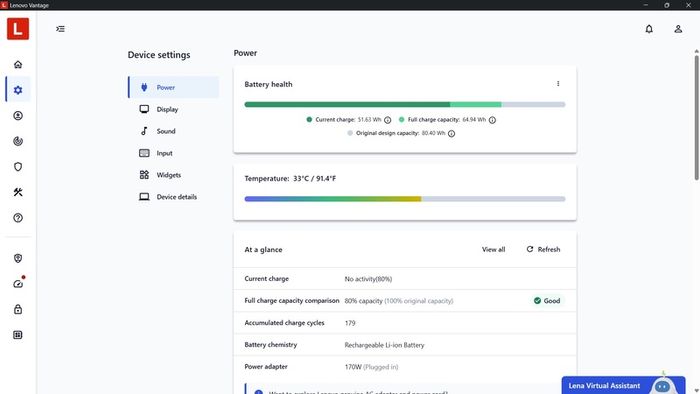The height and width of the screenshot is (394, 700).
Task: Open the lock icon in sidebar
Action: [18, 309]
